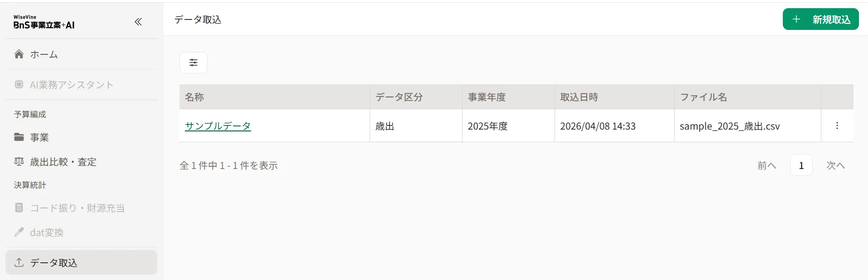The image size is (868, 280).
Task: Click the AI業務アシスタント chip icon
Action: pos(19,84)
